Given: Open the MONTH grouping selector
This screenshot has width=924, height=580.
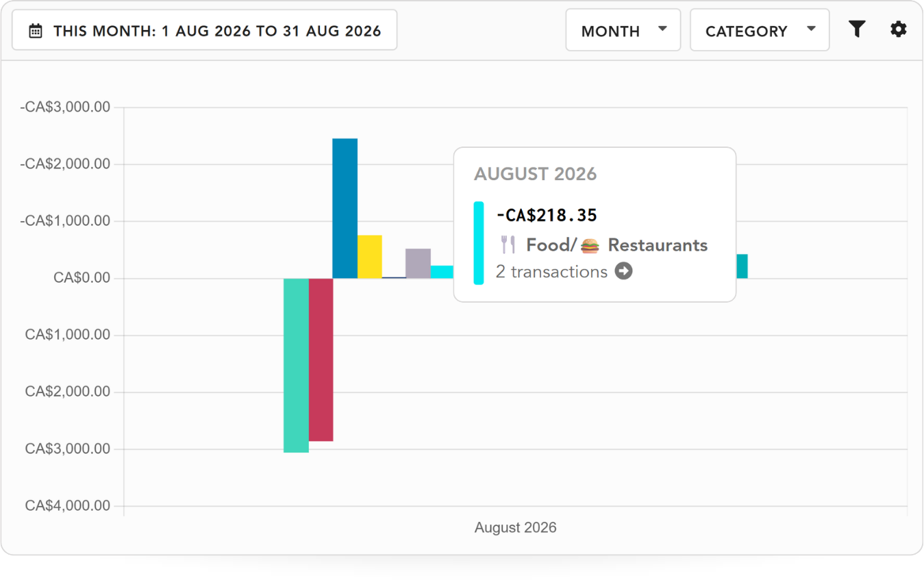Looking at the screenshot, I should click(623, 30).
